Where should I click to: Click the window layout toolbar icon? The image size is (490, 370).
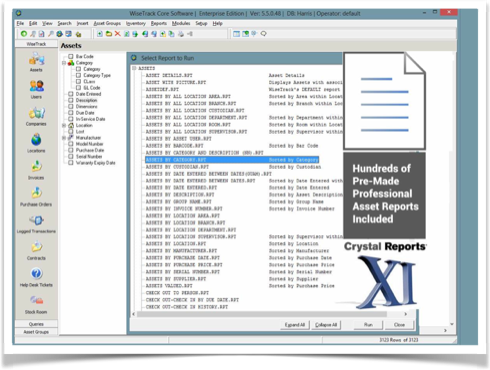coord(236,34)
